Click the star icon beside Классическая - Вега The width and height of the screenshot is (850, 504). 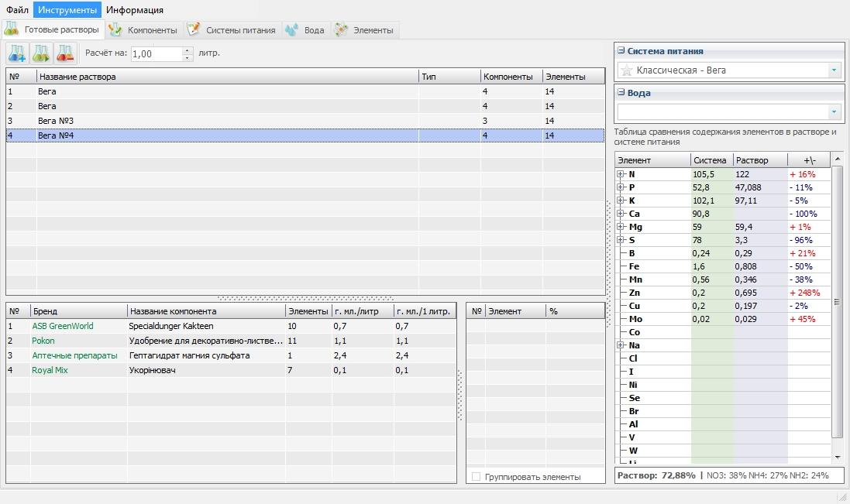626,70
